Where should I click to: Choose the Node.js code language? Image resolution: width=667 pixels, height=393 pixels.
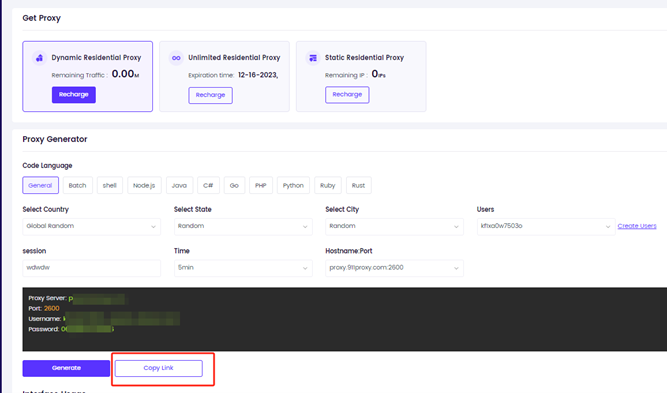144,185
